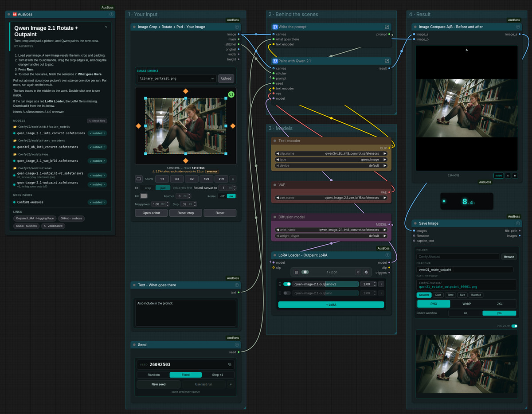Click the refresh icon in LoRA Loader toolbar
The width and height of the screenshot is (532, 414).
(358, 272)
